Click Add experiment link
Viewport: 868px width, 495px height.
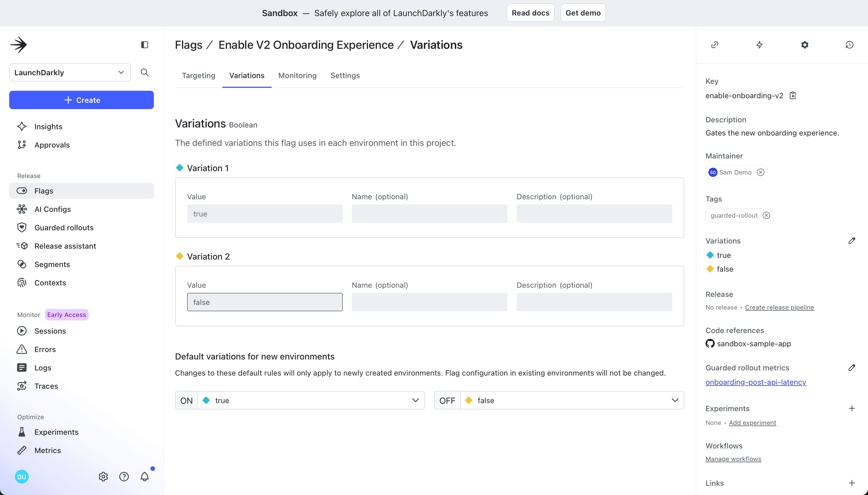[752, 423]
